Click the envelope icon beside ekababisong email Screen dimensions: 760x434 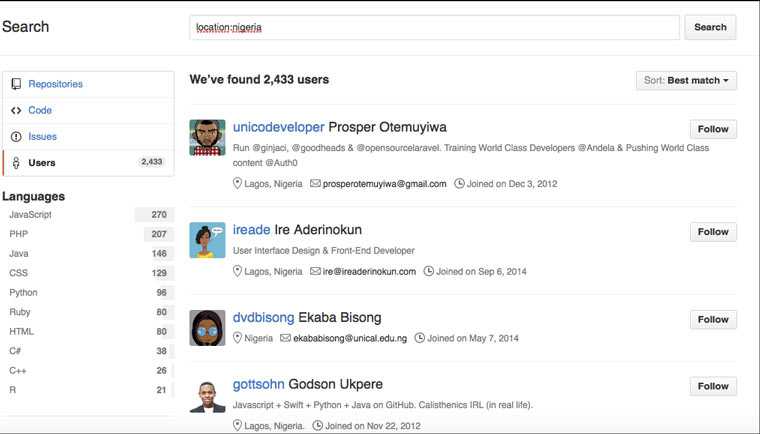tap(285, 338)
